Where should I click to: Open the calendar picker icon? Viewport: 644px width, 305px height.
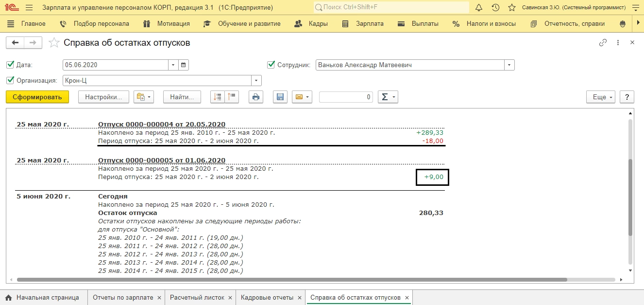(x=183, y=65)
